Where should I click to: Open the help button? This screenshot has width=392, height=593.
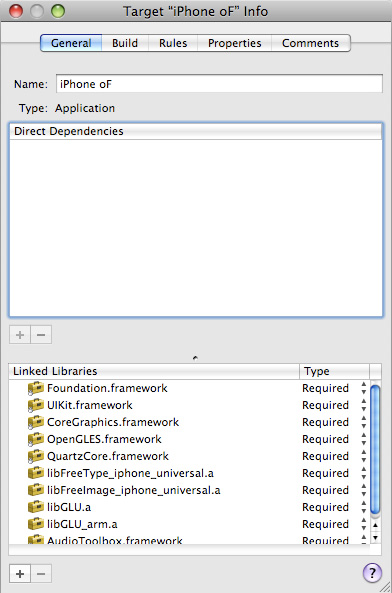point(372,573)
